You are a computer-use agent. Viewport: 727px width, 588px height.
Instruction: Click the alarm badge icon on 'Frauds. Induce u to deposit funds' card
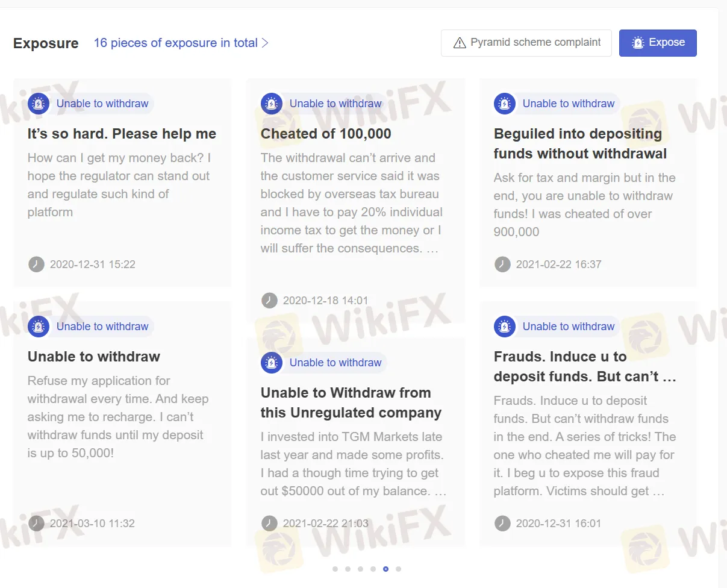coord(505,326)
